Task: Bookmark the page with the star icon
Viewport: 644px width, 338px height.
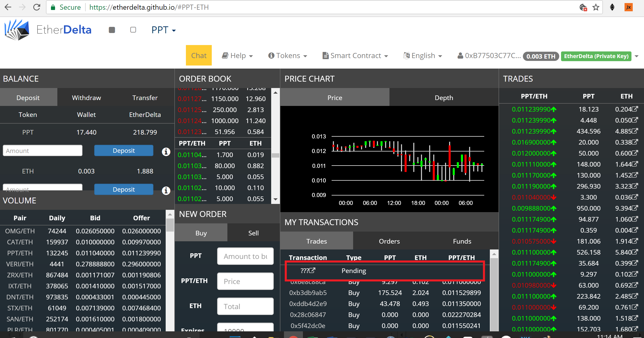Action: tap(596, 7)
